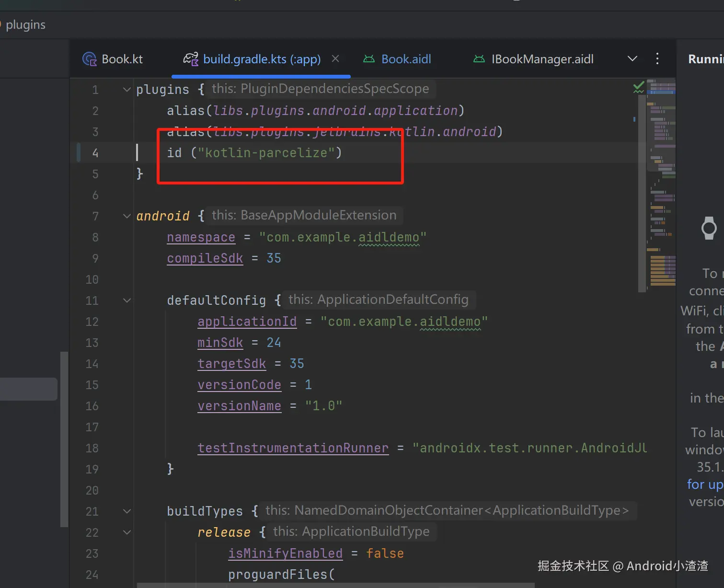
Task: Click the testInstrumentationRunner property
Action: tap(293, 448)
